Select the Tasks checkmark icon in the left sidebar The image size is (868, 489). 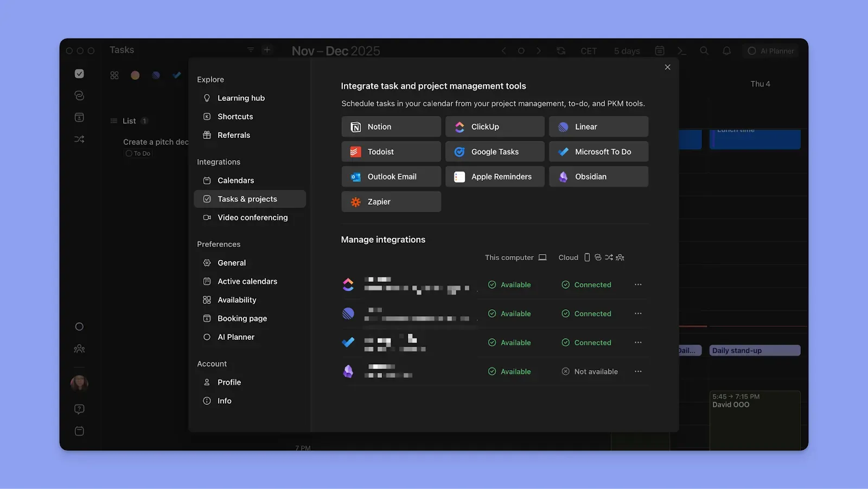[79, 73]
